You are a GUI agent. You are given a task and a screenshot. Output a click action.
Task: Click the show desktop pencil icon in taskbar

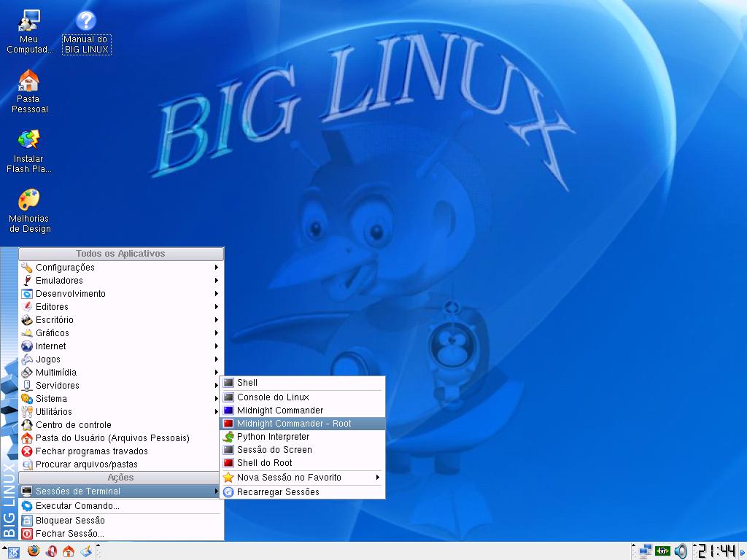click(x=86, y=551)
